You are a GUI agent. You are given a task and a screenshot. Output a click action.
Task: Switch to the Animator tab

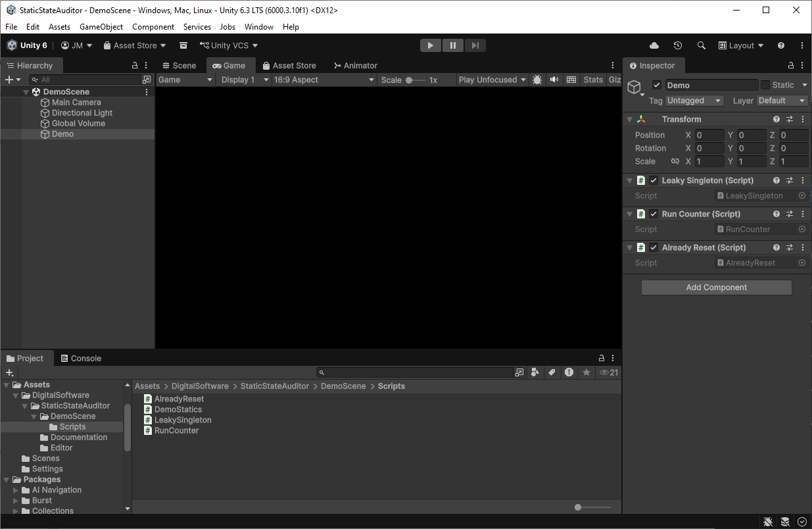coord(356,66)
